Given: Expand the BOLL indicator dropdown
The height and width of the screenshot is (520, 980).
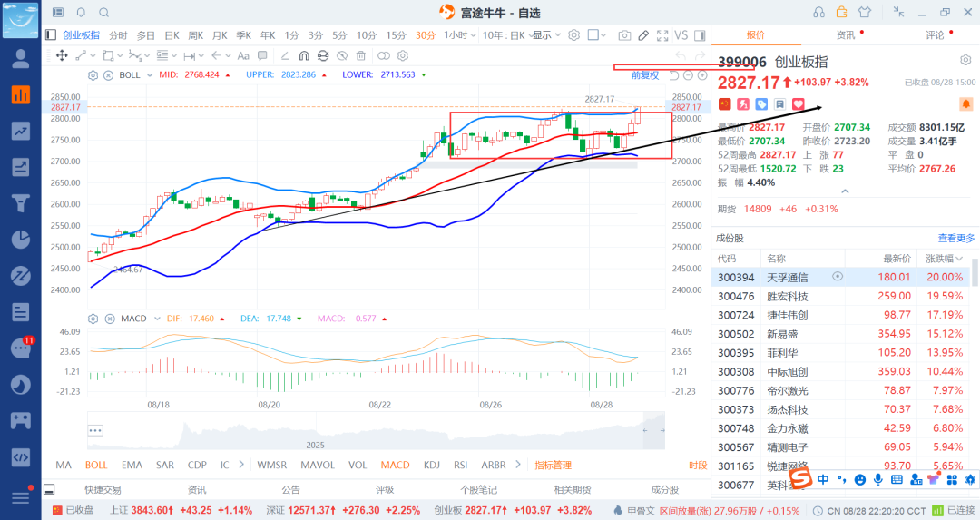Looking at the screenshot, I should pos(150,75).
